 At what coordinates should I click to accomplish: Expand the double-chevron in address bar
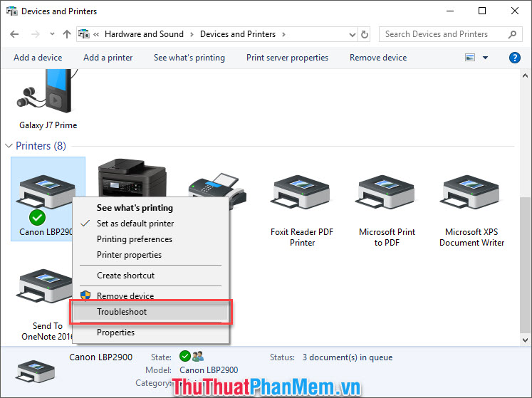tap(96, 34)
